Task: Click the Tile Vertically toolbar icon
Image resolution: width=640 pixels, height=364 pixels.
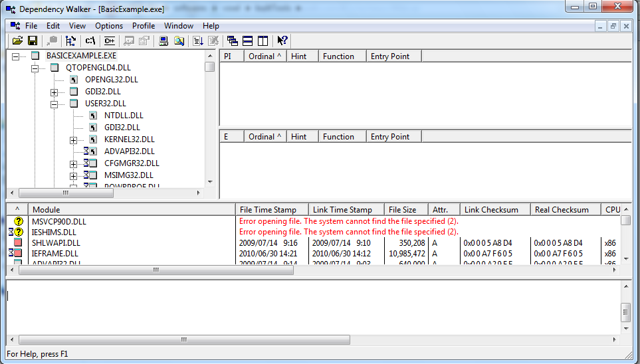Action: 263,41
